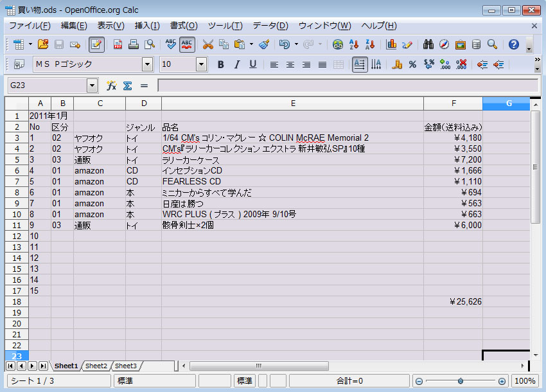546x392 pixels.
Task: Click the Paste clipboard icon
Action: [x=240, y=44]
